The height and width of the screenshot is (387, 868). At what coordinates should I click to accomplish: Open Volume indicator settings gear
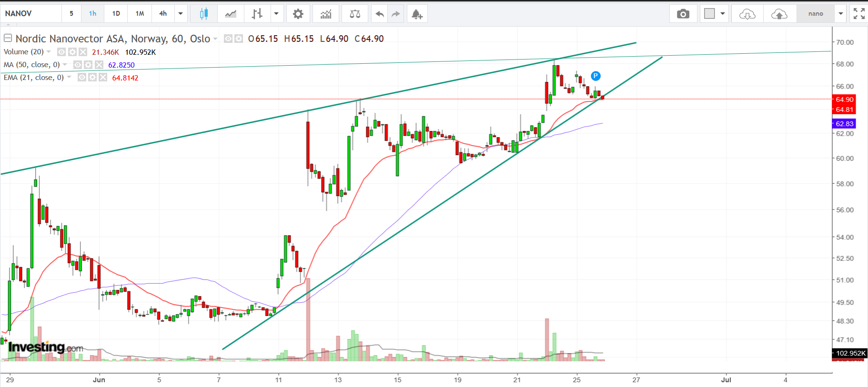[x=72, y=52]
